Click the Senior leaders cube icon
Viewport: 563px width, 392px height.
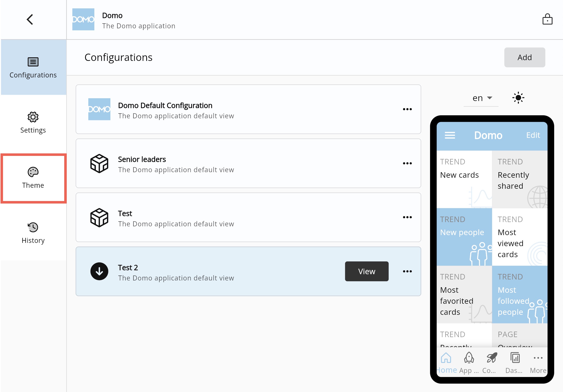(x=99, y=163)
